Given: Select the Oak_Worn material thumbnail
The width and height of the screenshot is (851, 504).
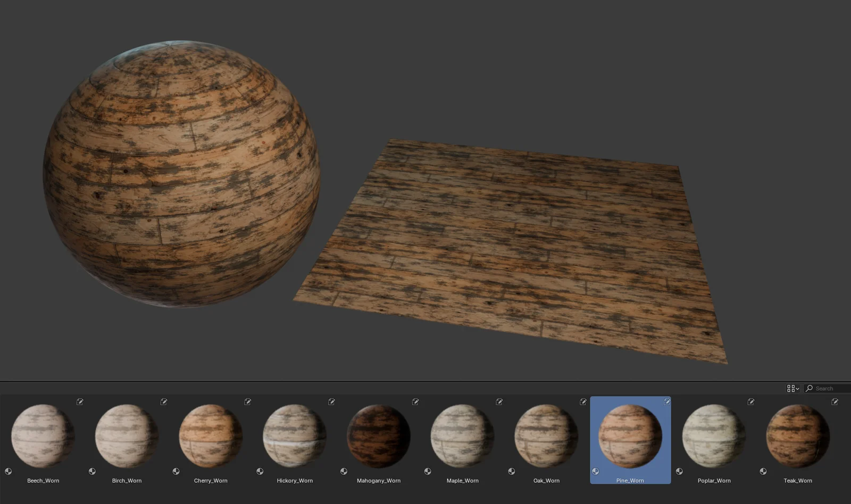Looking at the screenshot, I should (x=546, y=436).
